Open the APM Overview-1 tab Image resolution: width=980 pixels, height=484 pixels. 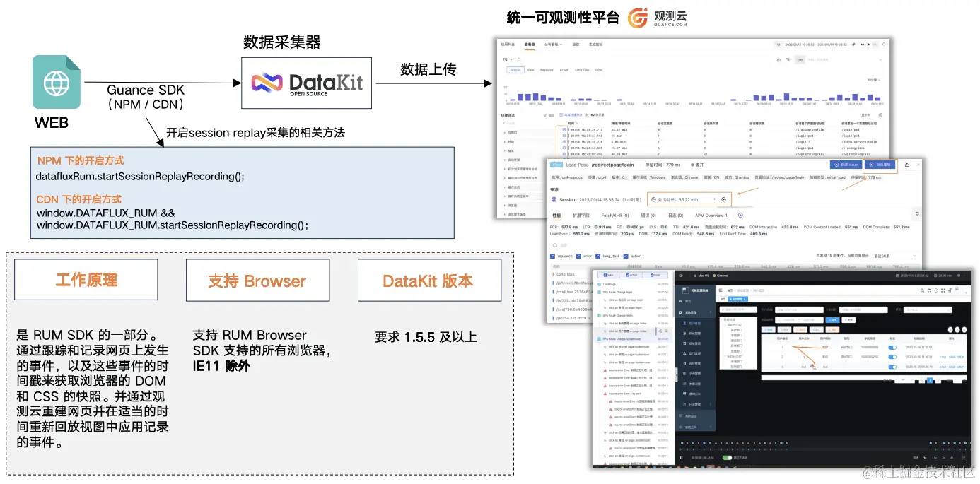(x=711, y=216)
